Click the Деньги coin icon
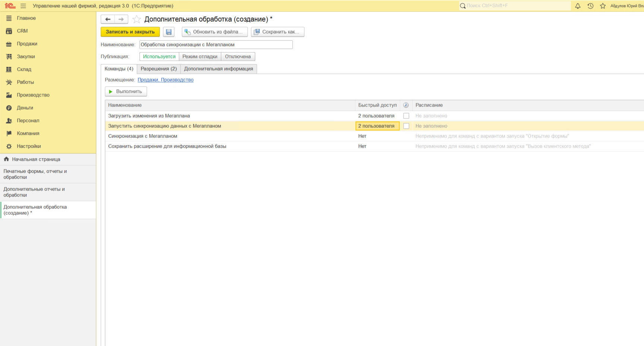 (9, 108)
